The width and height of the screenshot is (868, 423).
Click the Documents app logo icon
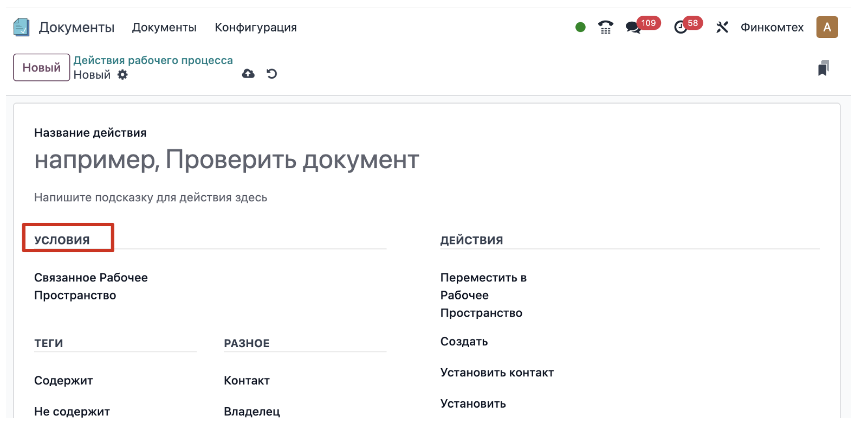click(21, 27)
